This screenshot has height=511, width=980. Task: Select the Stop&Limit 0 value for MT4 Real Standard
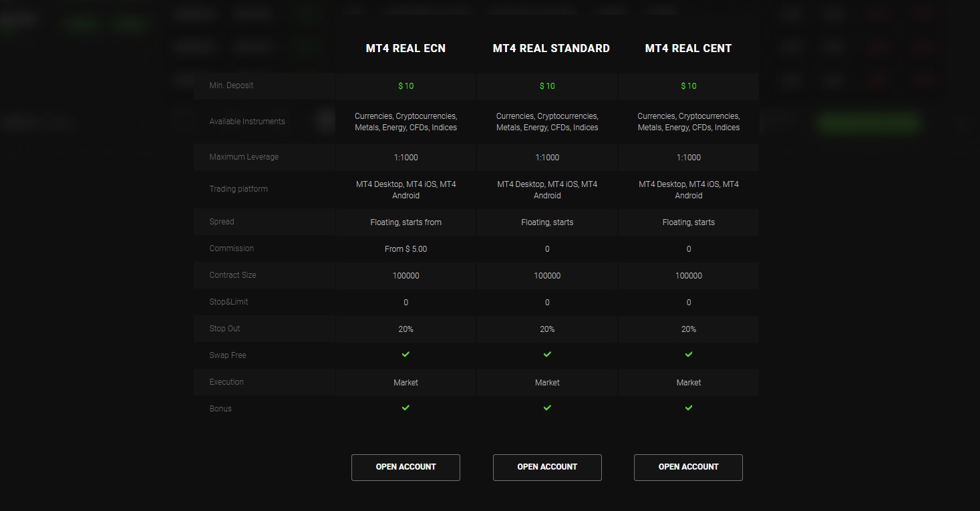pyautogui.click(x=547, y=303)
